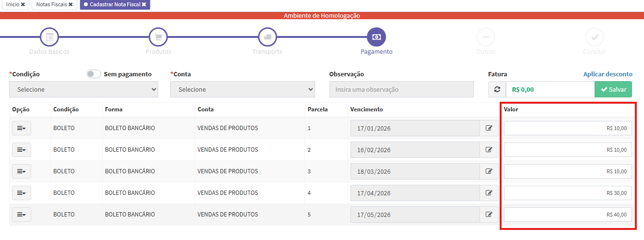Go to the Produtos cart step icon
The height and width of the screenshot is (240, 644).
158,37
